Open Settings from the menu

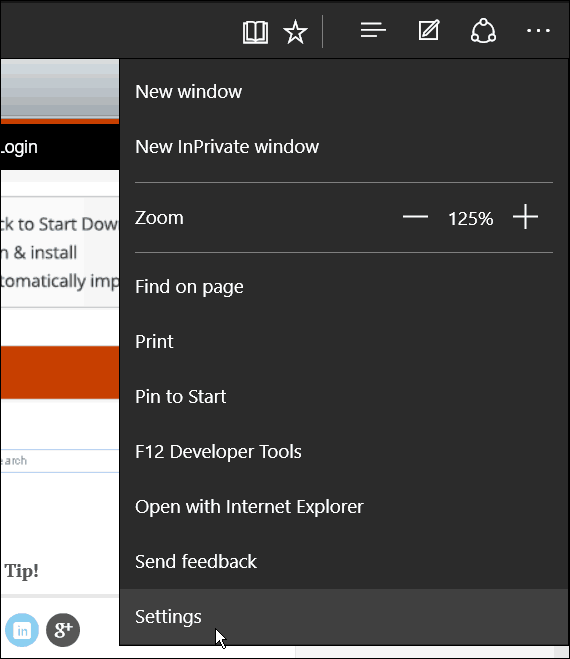click(344, 617)
